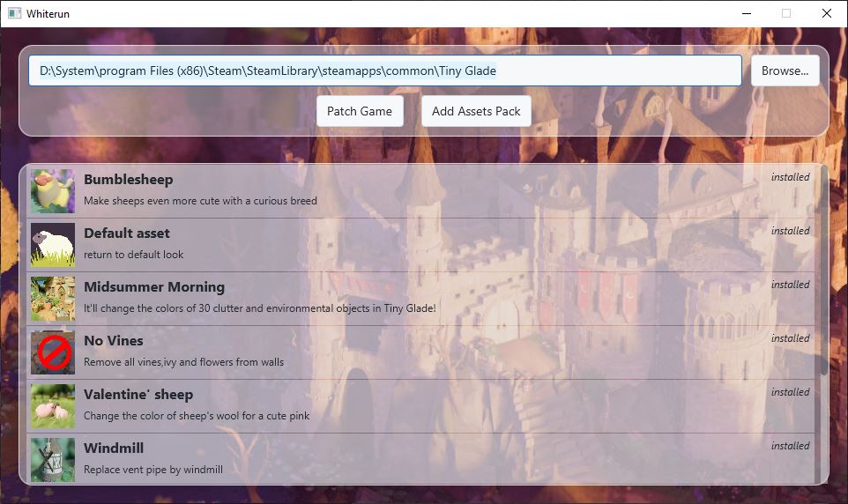
Task: Click 'It'll change the colors of 30 clutter' description
Action: tap(259, 308)
